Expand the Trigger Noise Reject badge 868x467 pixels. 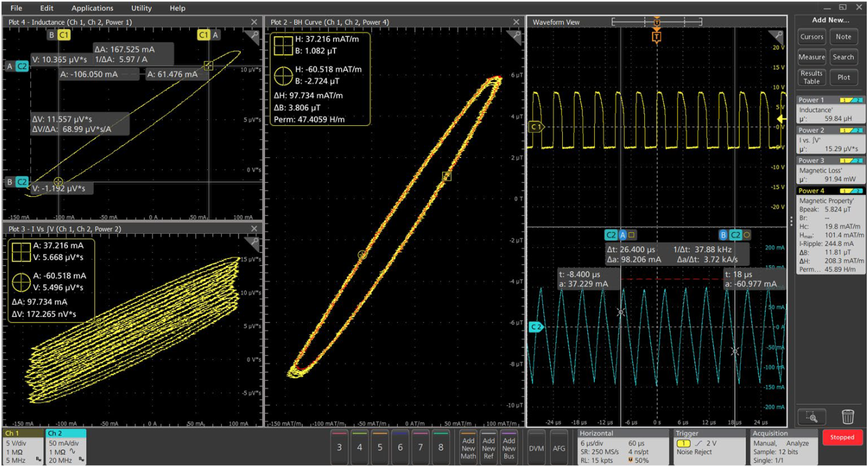click(709, 447)
